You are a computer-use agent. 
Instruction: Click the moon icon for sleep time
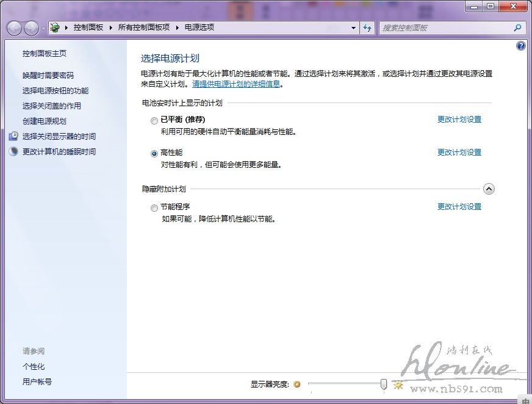click(13, 151)
